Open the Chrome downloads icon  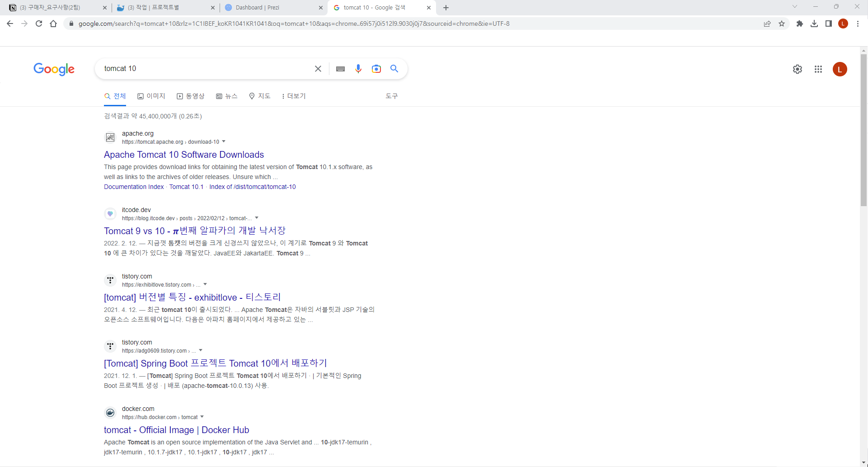coord(814,24)
